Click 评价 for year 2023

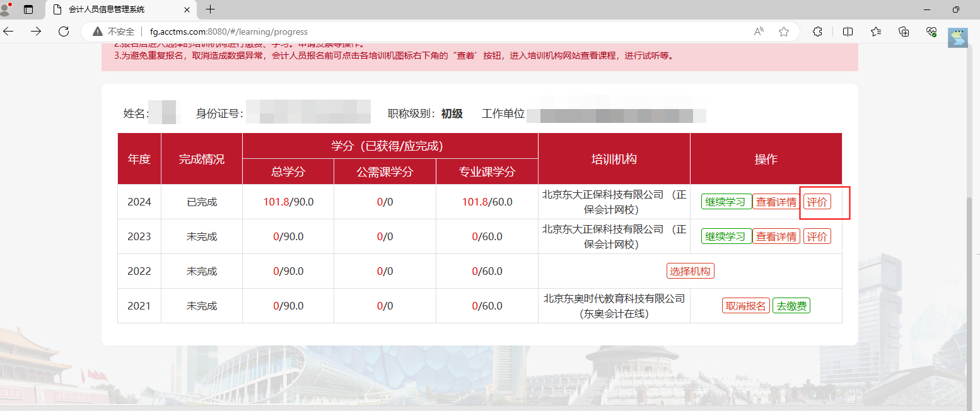817,236
